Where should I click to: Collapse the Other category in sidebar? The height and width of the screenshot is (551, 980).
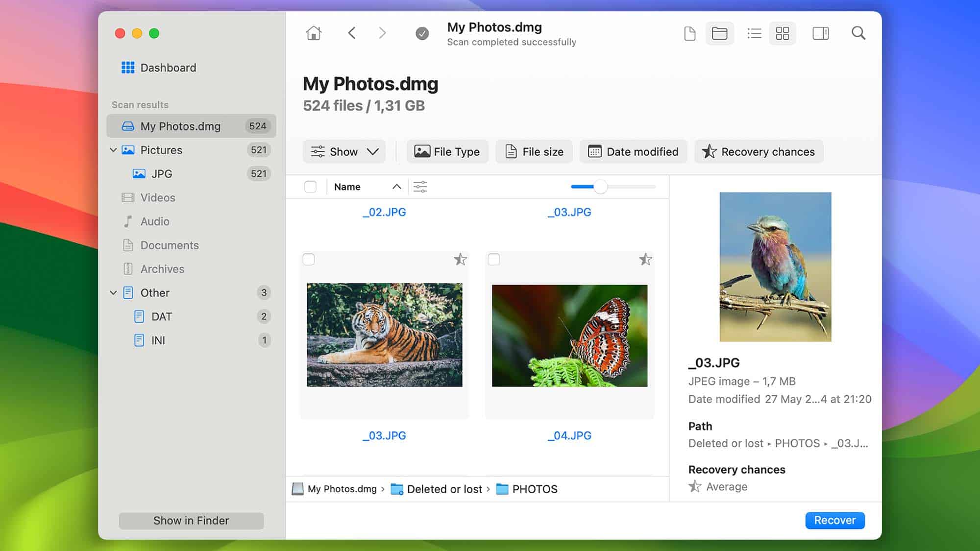point(113,293)
